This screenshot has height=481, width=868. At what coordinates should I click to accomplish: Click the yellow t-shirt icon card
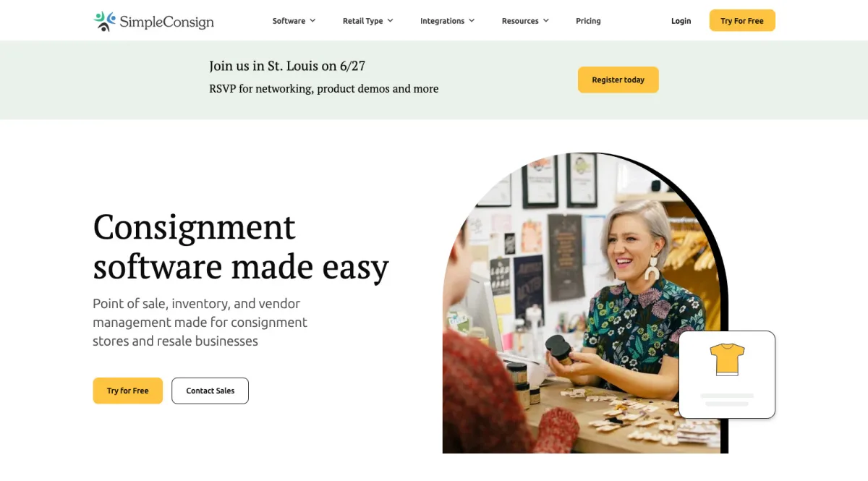727,375
